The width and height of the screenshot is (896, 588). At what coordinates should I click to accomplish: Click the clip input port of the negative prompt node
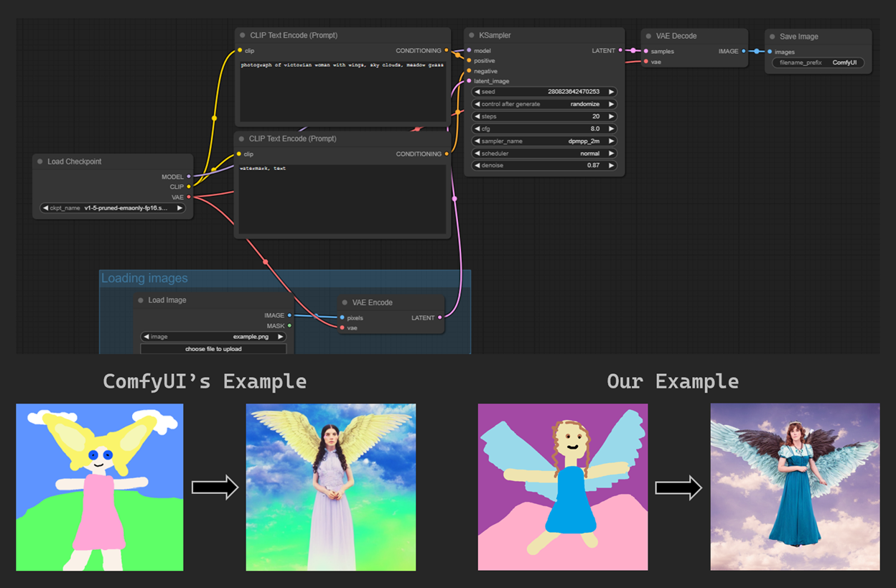coord(240,154)
